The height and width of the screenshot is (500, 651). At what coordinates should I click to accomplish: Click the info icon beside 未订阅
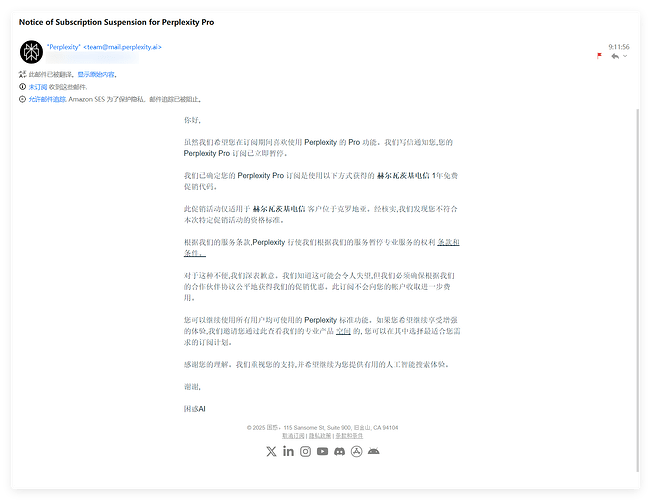22,86
